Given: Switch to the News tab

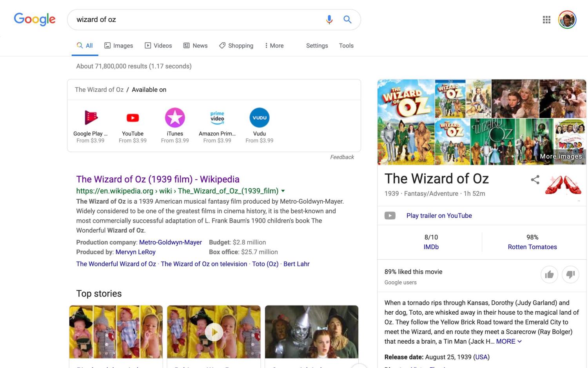Looking at the screenshot, I should (196, 46).
